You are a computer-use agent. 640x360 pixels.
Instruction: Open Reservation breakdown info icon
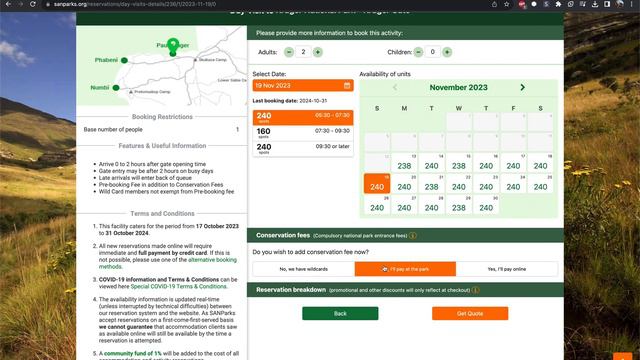click(x=475, y=290)
